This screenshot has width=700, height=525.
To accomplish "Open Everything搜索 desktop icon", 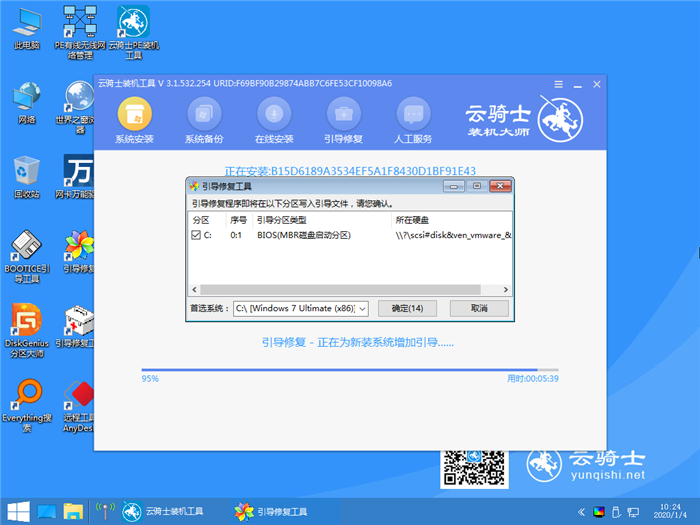I will click(x=27, y=405).
